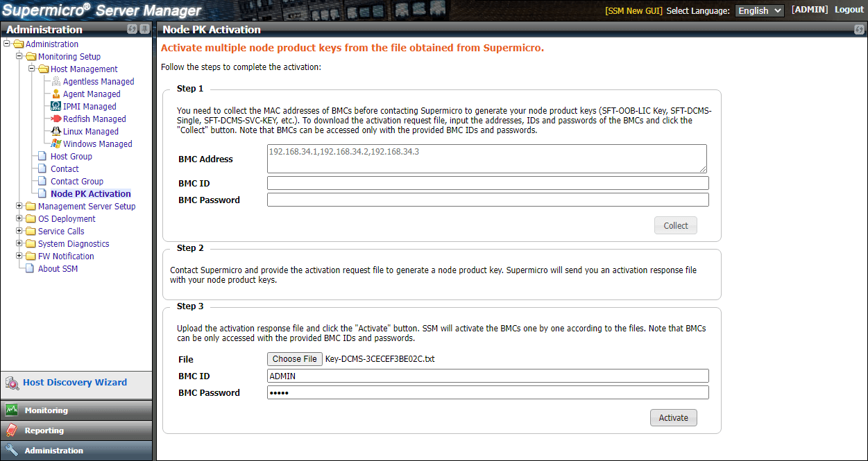The image size is (868, 461).
Task: Click the Choose File button
Action: [295, 359]
